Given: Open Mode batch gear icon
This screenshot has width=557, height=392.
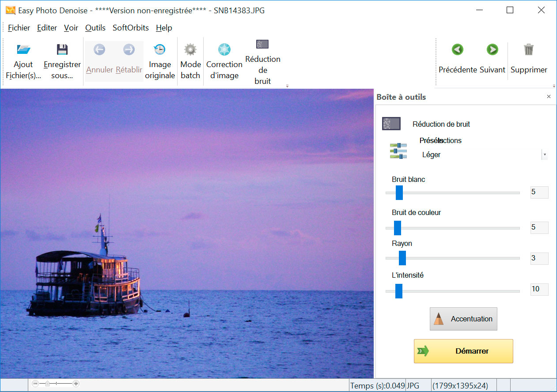Looking at the screenshot, I should 190,49.
